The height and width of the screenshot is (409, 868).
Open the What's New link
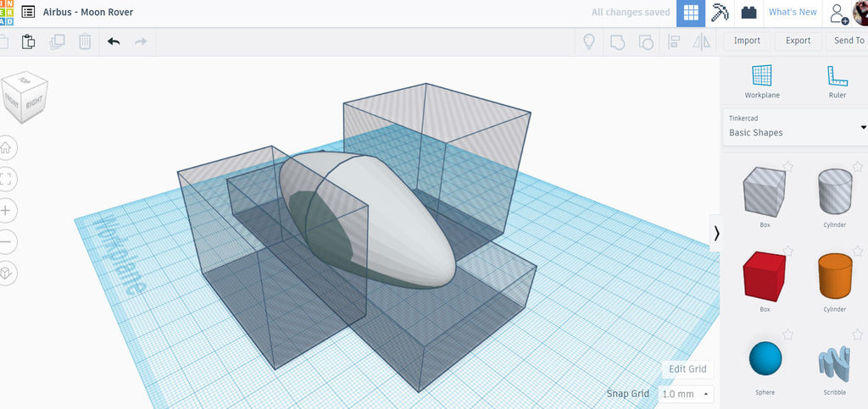click(793, 12)
